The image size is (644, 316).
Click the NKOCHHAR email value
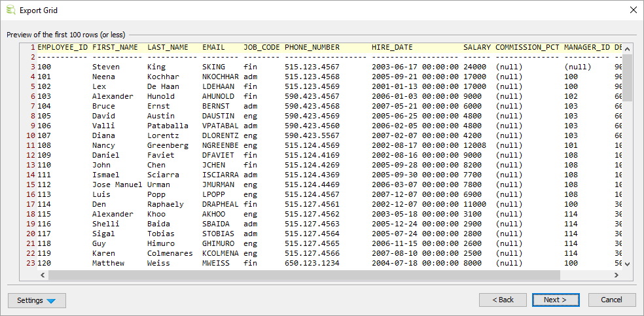coord(221,77)
